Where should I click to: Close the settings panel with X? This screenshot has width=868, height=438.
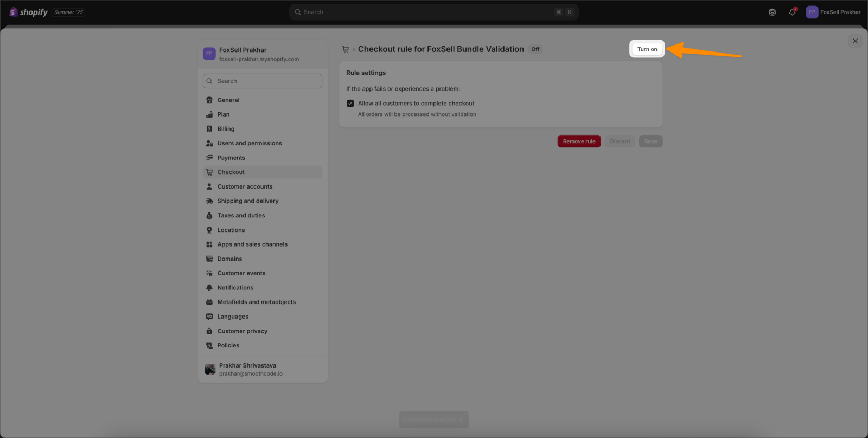coord(855,41)
